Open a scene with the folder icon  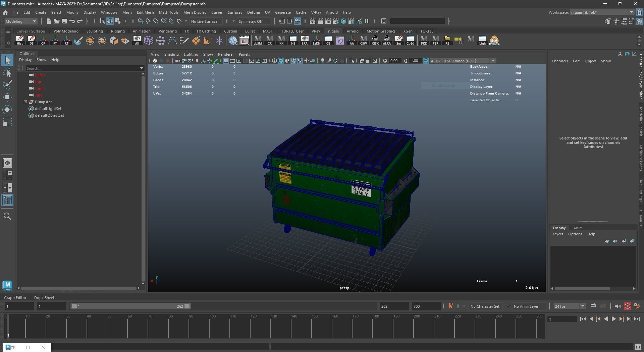coord(56,21)
